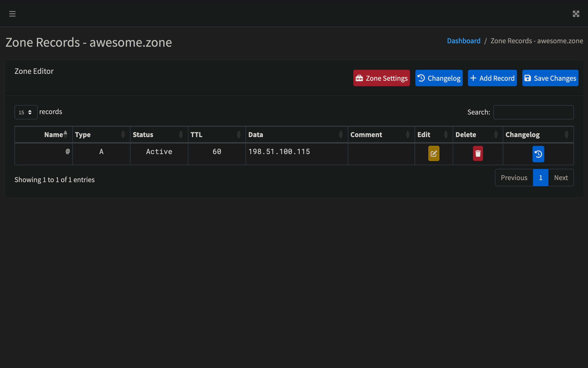Click the breadcrumb text 'Zone Records - awesome.zone'
This screenshot has height=368, width=588.
click(537, 41)
